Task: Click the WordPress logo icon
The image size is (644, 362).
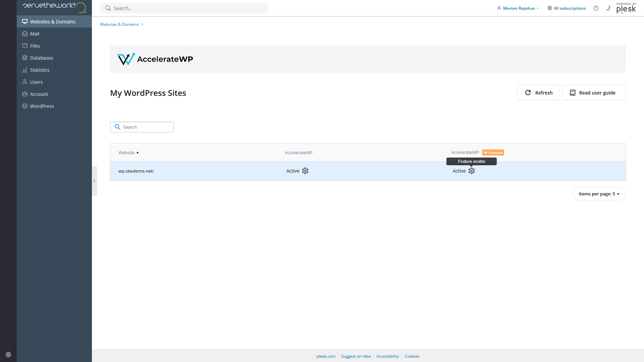Action: coord(25,106)
